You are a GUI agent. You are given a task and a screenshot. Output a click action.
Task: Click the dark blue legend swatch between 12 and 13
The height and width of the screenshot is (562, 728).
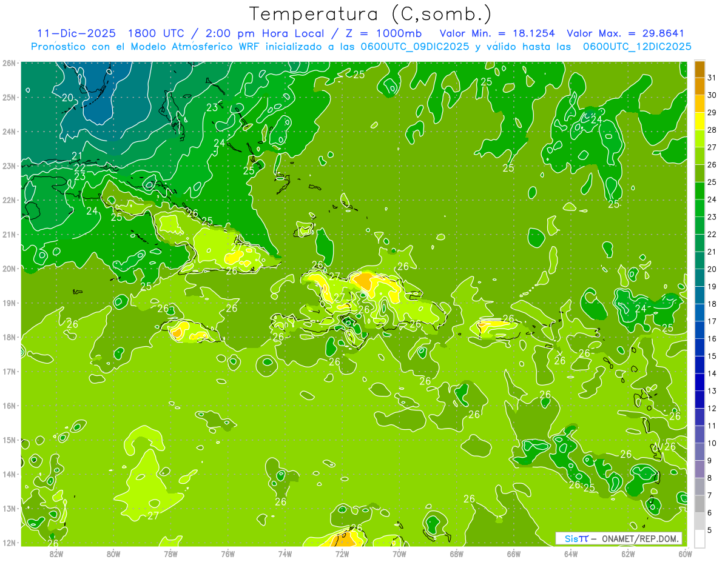point(699,400)
